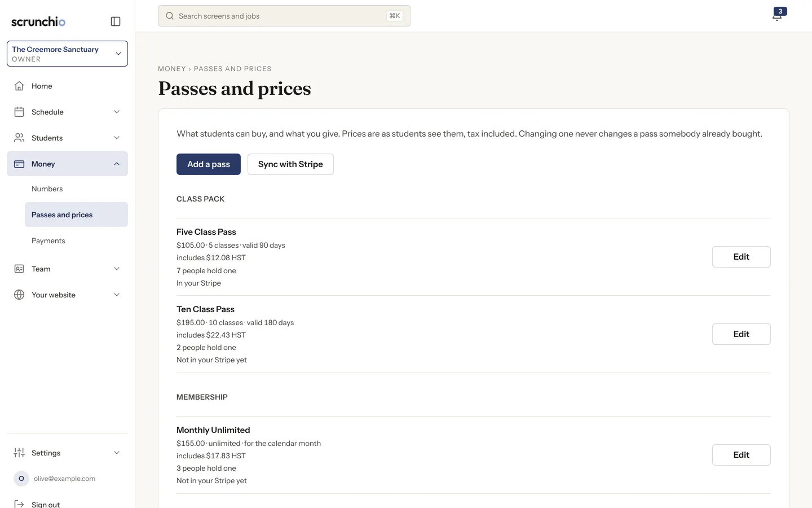
Task: Click the olive@example.com account email
Action: 64,479
